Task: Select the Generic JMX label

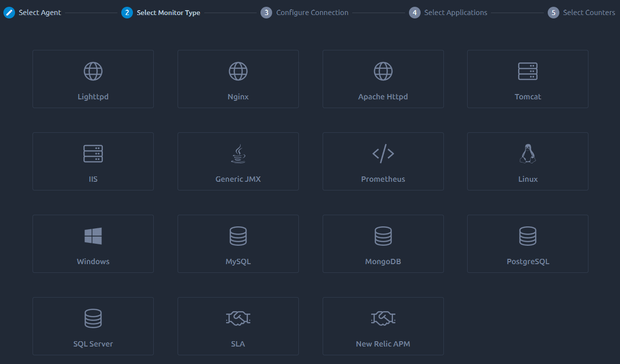Action: pos(238,179)
